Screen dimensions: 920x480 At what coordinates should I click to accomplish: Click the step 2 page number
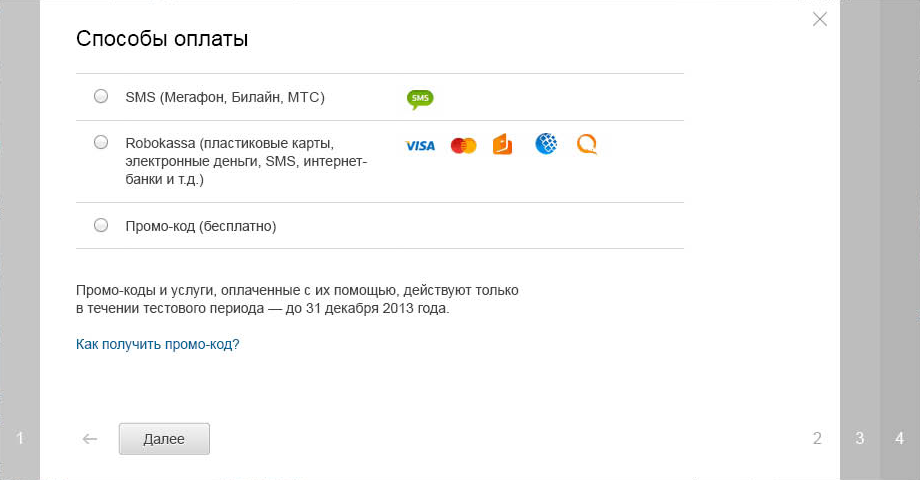tap(817, 438)
